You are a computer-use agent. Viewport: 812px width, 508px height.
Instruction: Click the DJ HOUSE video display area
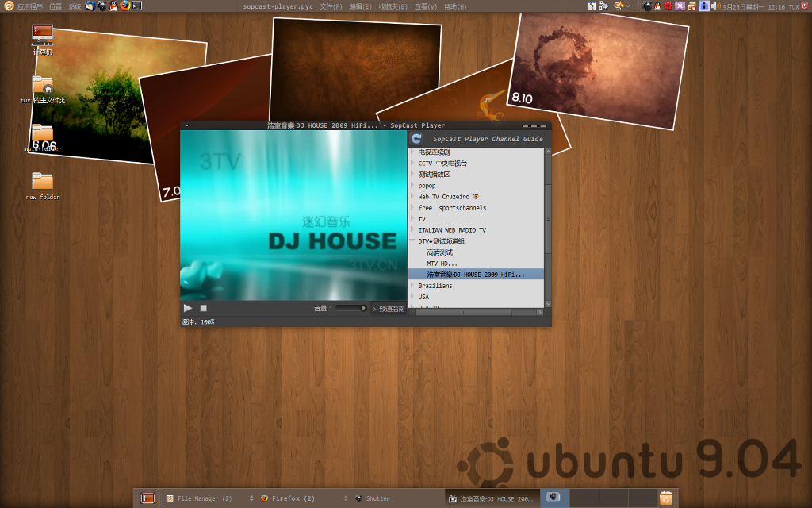[x=293, y=215]
